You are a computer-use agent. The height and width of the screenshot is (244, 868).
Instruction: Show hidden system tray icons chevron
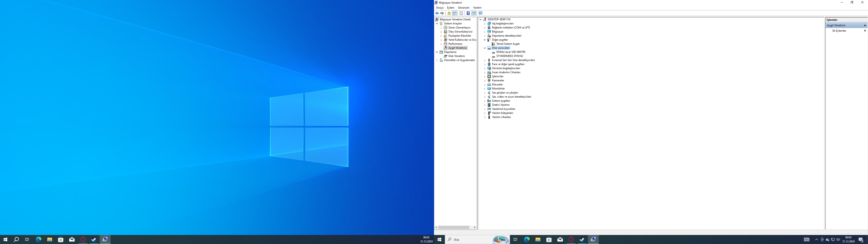(816, 240)
